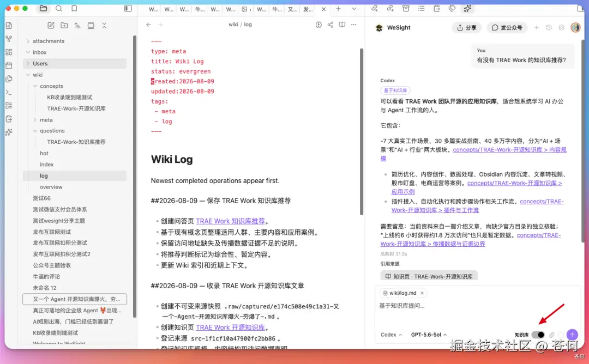The image size is (589, 364).
Task: Toggle the left sidebar panel icon
Action: coord(128,9)
